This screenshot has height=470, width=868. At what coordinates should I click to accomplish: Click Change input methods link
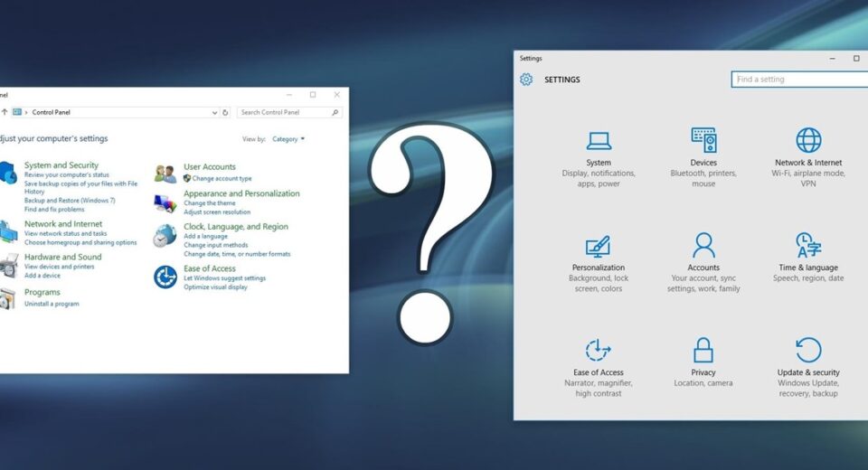pyautogui.click(x=215, y=245)
